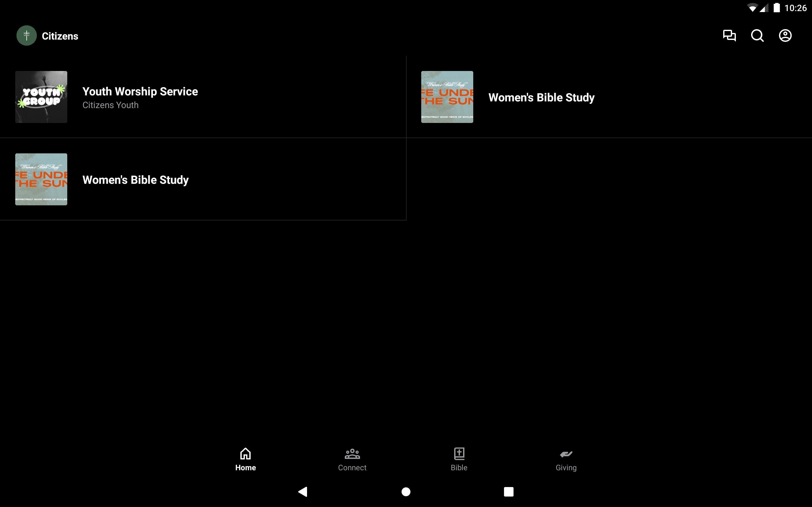Viewport: 812px width, 507px height.
Task: Tap the Giving hand icon
Action: point(566,454)
